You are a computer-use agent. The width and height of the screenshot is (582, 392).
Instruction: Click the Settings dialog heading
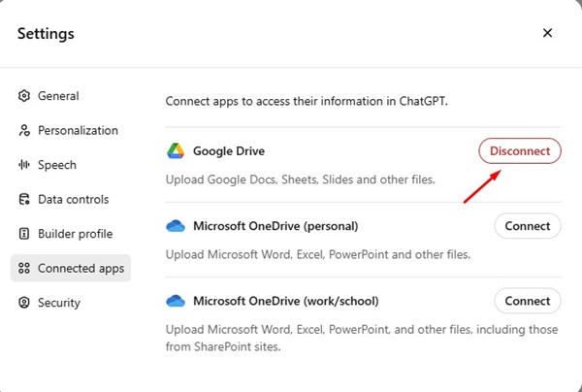(x=46, y=34)
